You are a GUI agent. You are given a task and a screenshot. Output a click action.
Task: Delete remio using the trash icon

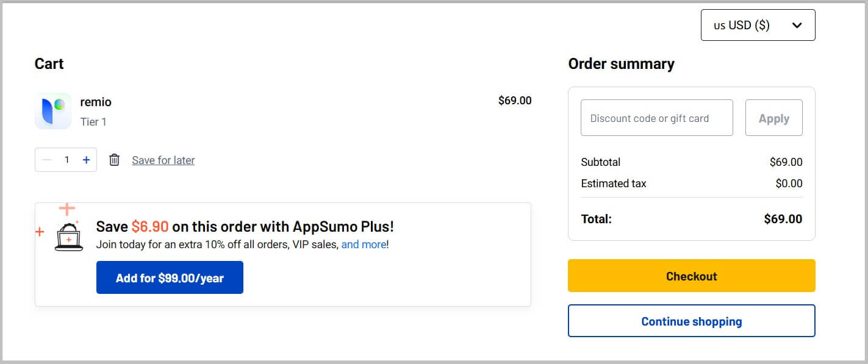click(x=114, y=160)
